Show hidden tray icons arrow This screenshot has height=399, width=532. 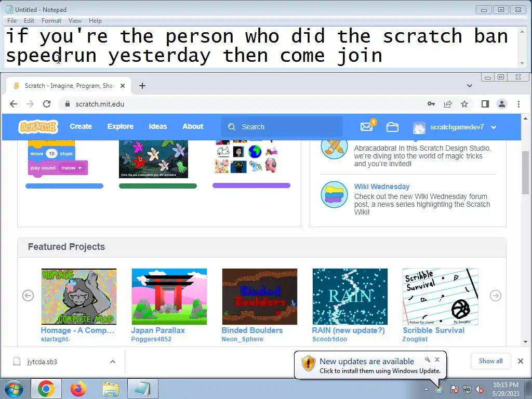[x=426, y=389]
